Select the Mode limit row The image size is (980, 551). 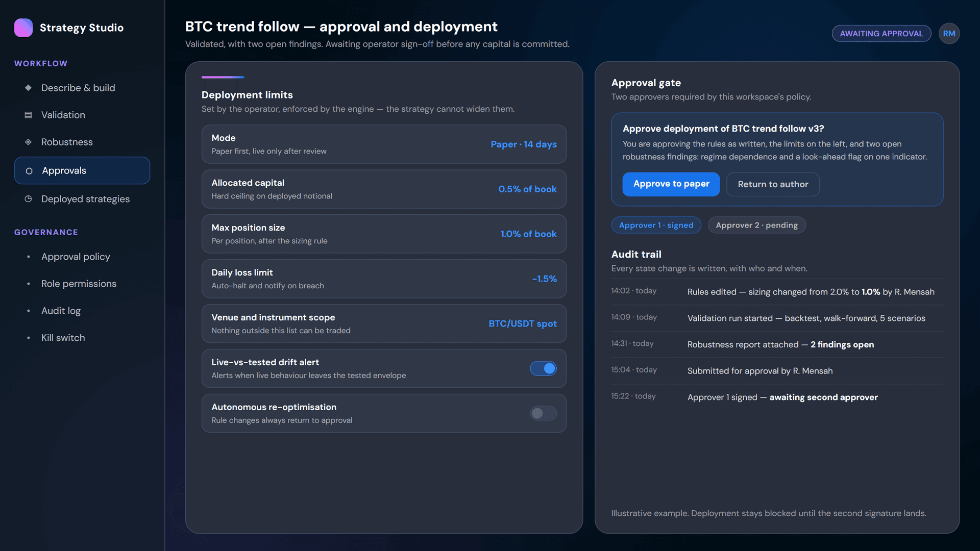[x=384, y=144]
